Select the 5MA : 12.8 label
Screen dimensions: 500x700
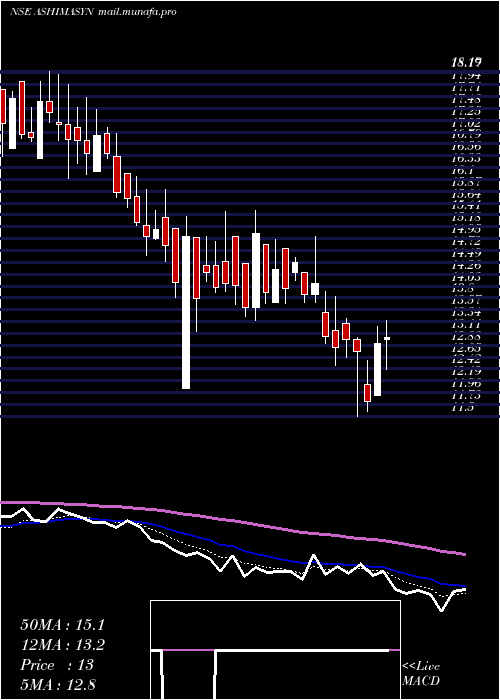coord(58,684)
